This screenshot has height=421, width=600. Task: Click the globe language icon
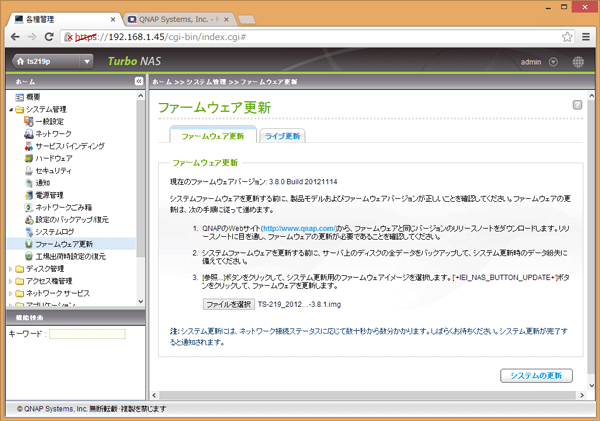[x=578, y=62]
